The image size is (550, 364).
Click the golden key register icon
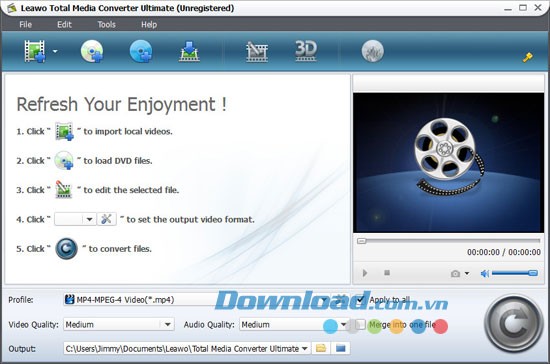528,57
